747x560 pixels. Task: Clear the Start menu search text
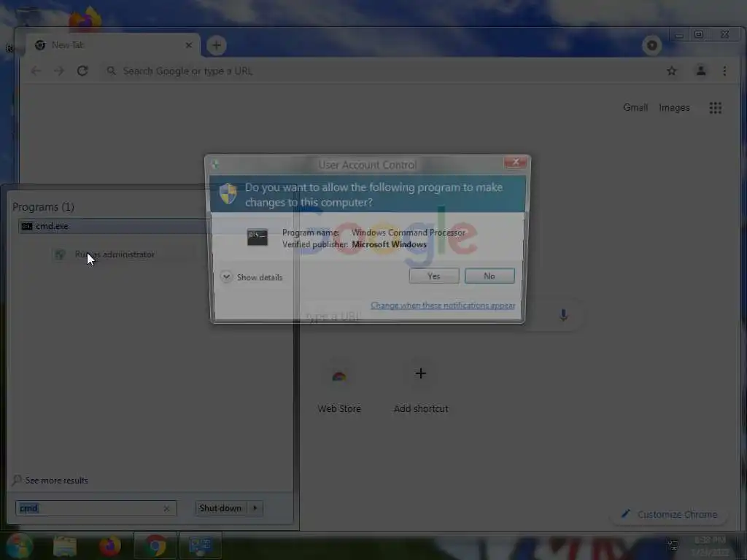[166, 508]
